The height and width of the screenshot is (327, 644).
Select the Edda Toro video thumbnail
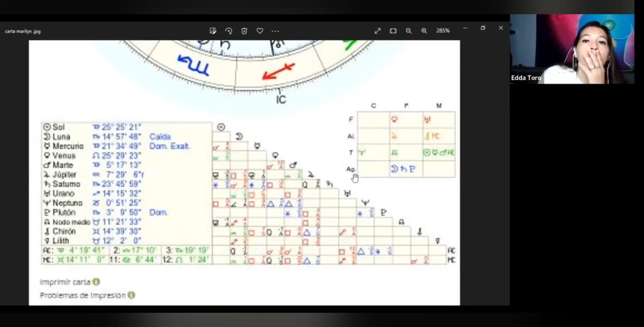coord(572,49)
